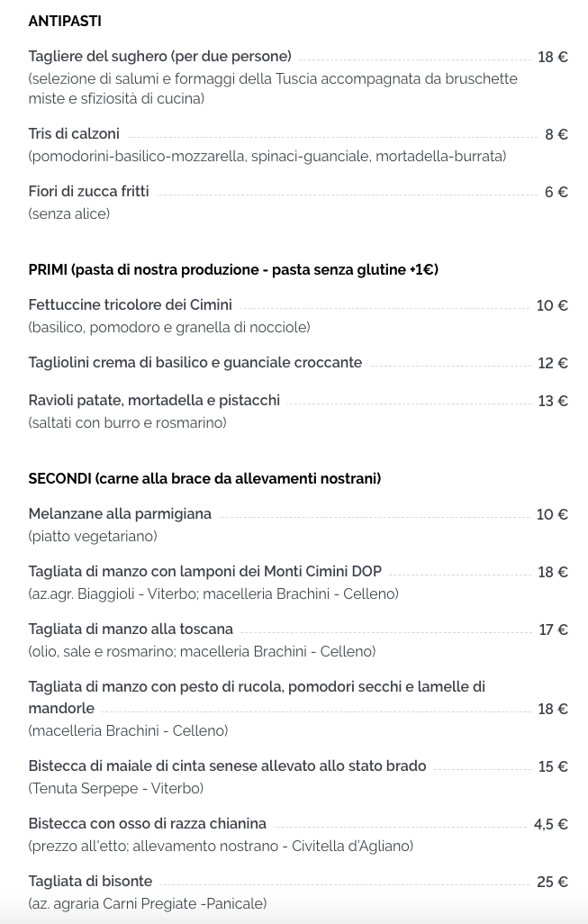This screenshot has width=588, height=924.
Task: Click Tagliata di manzo con lamponi title
Action: click(205, 572)
